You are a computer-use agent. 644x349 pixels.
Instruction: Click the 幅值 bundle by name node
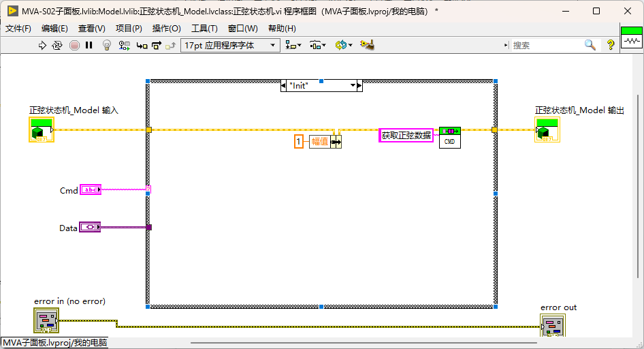click(x=325, y=142)
